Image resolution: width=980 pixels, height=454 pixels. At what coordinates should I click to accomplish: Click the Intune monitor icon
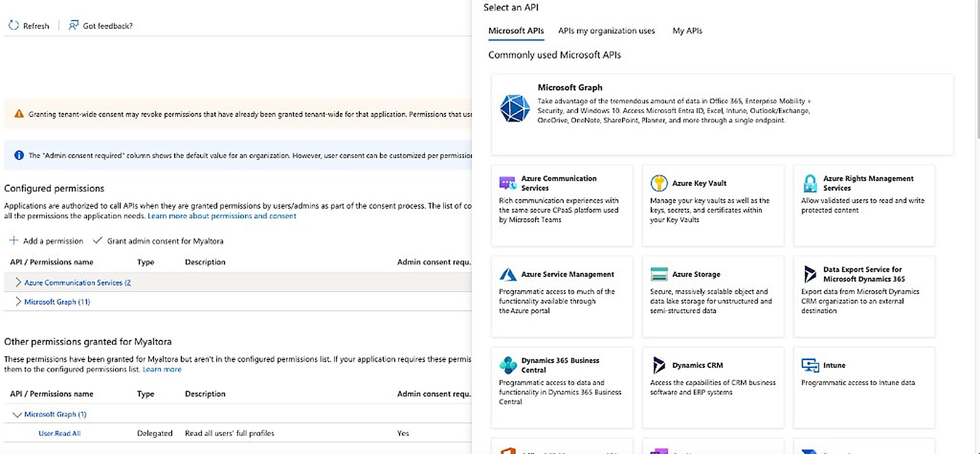click(x=810, y=365)
